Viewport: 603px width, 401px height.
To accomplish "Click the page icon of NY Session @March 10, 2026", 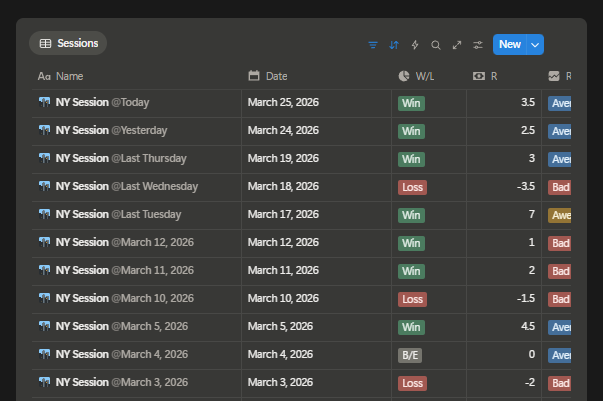I will tap(44, 298).
